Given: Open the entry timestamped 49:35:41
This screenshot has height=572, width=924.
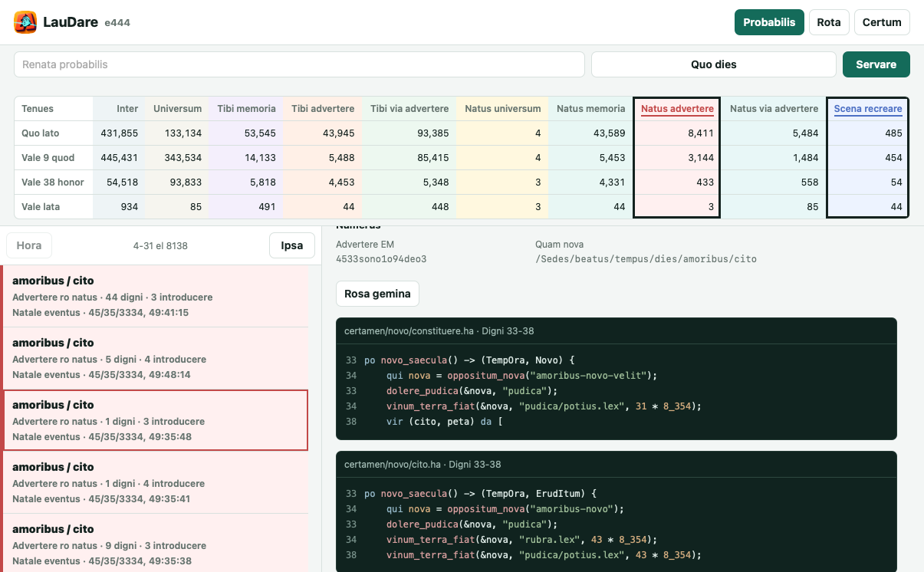Looking at the screenshot, I should tap(156, 482).
